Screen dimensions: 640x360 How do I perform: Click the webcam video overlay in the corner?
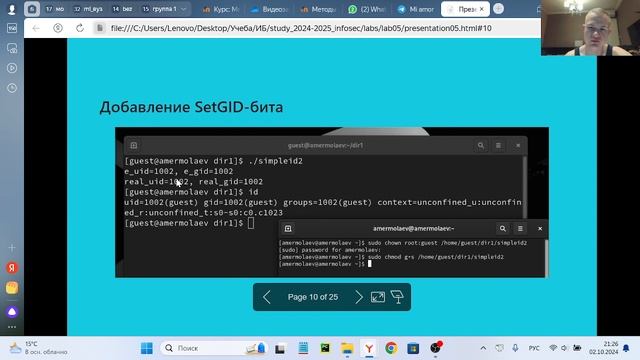point(590,28)
